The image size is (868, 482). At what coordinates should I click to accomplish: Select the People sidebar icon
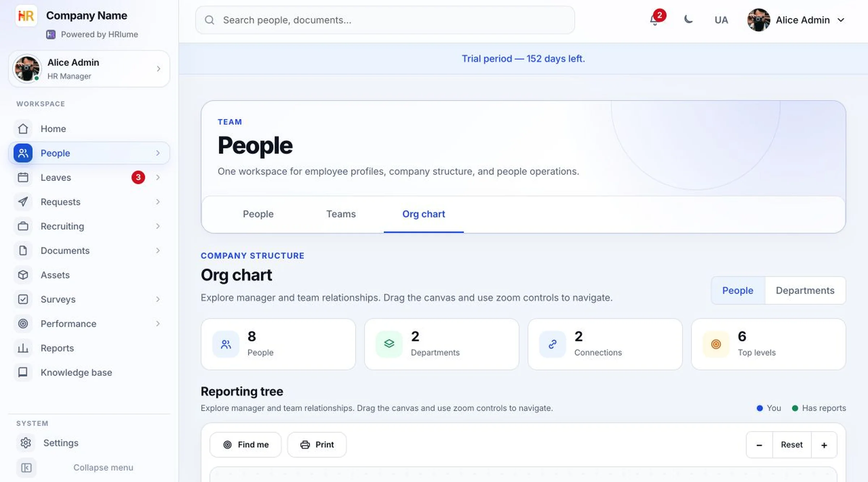pos(23,153)
